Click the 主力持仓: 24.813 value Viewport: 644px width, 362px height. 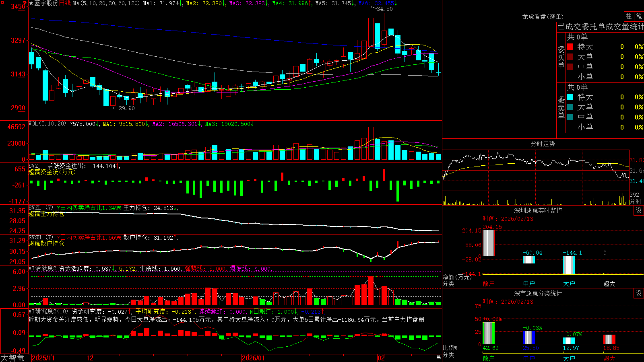tap(149, 208)
